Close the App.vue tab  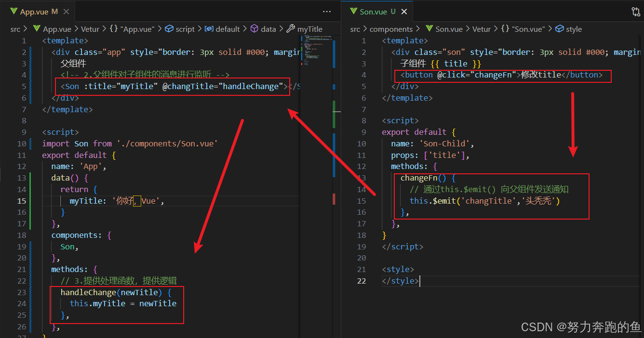[67, 12]
